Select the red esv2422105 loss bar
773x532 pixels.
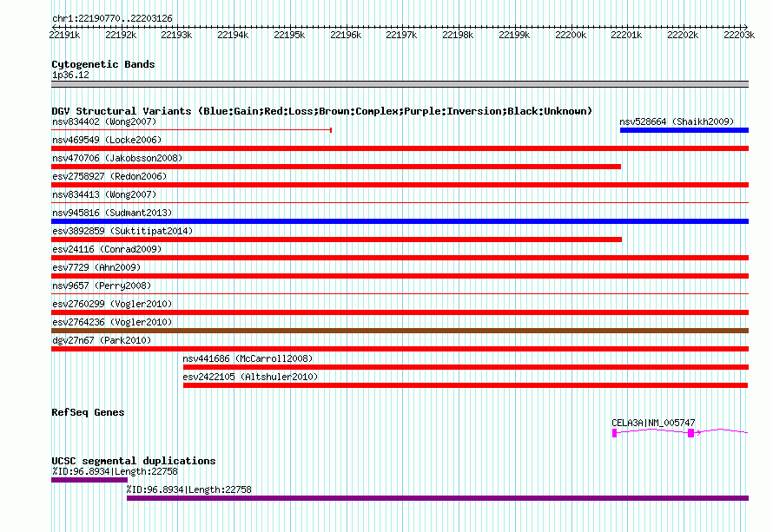pyautogui.click(x=466, y=385)
